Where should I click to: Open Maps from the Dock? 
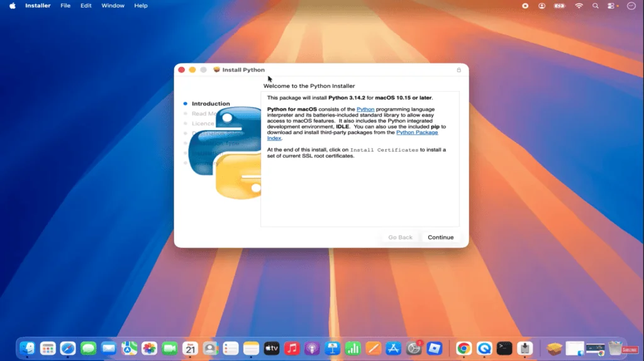[129, 348]
